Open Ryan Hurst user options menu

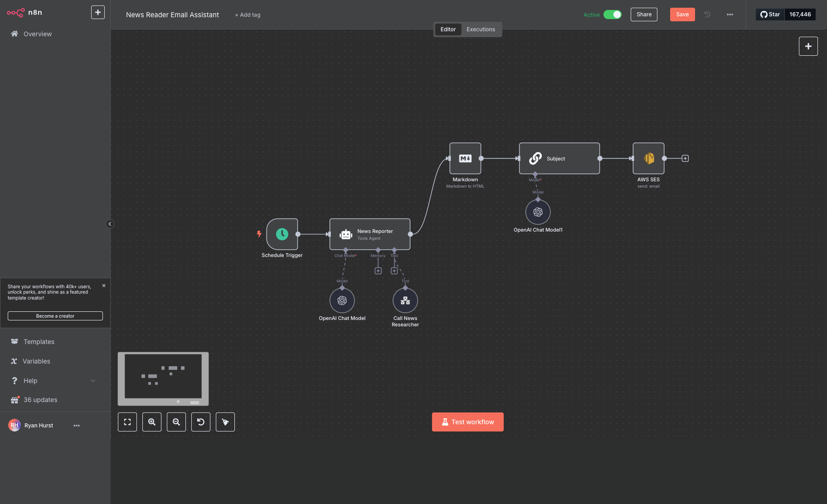point(77,426)
